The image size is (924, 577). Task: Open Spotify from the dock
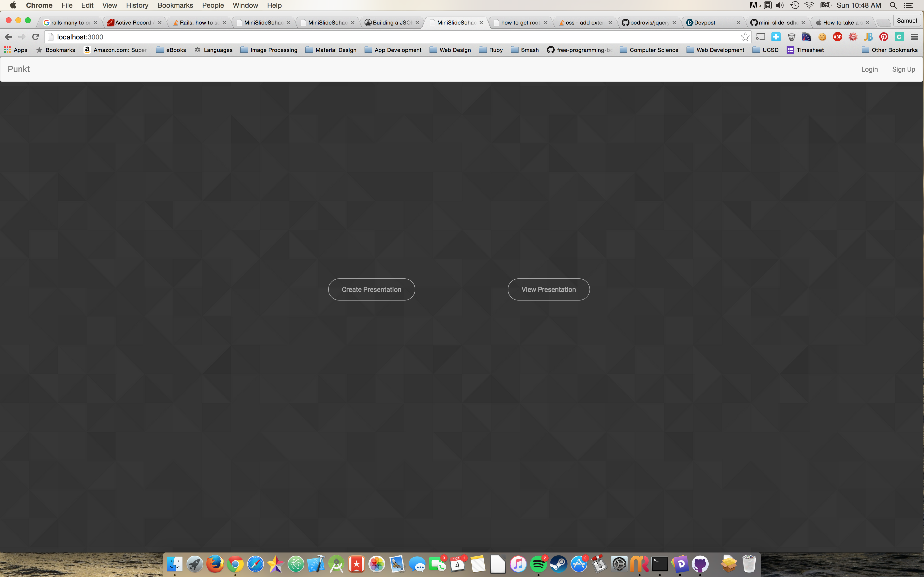coord(538,564)
